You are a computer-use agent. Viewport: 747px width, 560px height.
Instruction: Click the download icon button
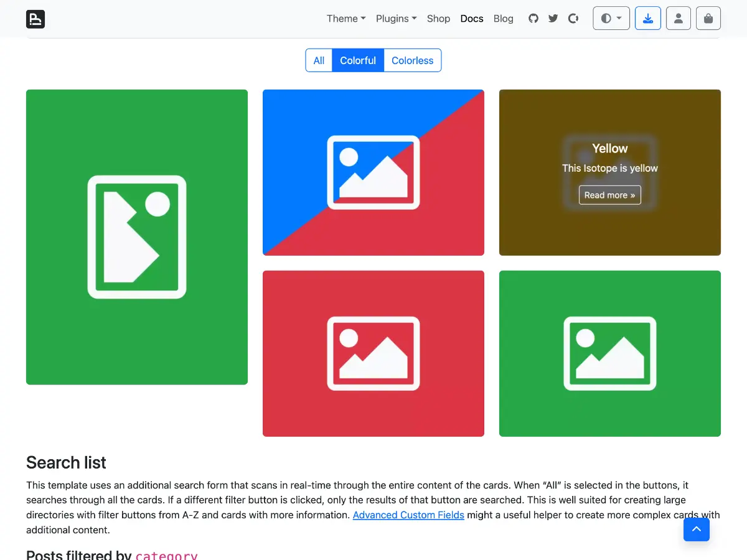[x=648, y=19]
